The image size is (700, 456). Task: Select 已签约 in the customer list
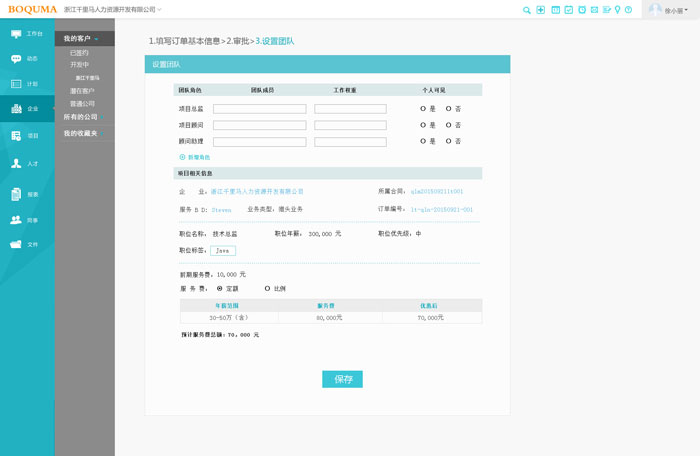point(79,52)
